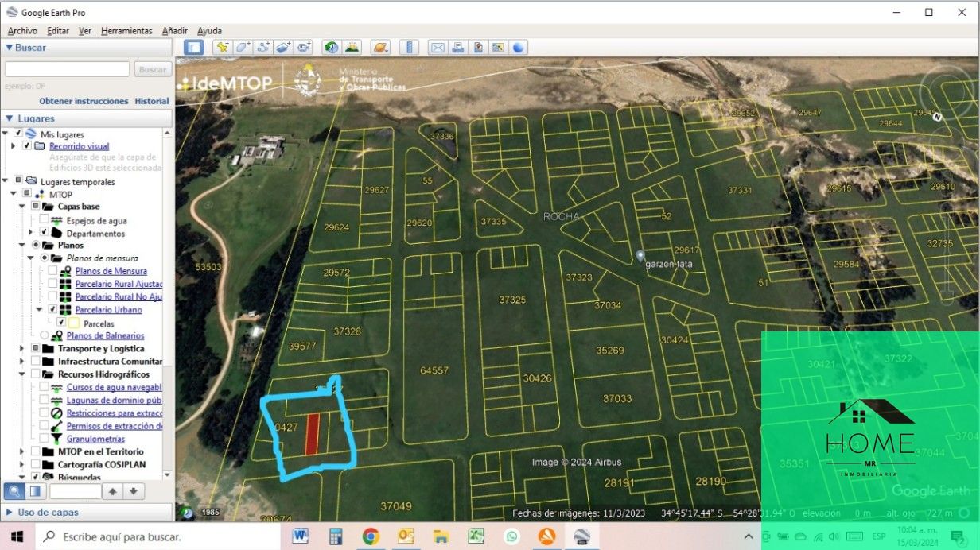Collapse the Buscar panel

click(x=10, y=48)
